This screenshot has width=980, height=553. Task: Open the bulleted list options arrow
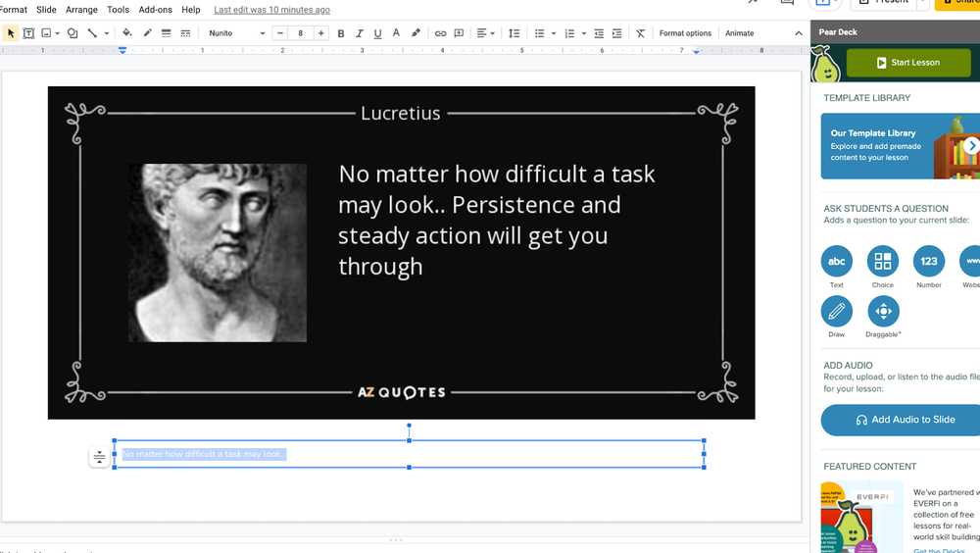tap(554, 33)
